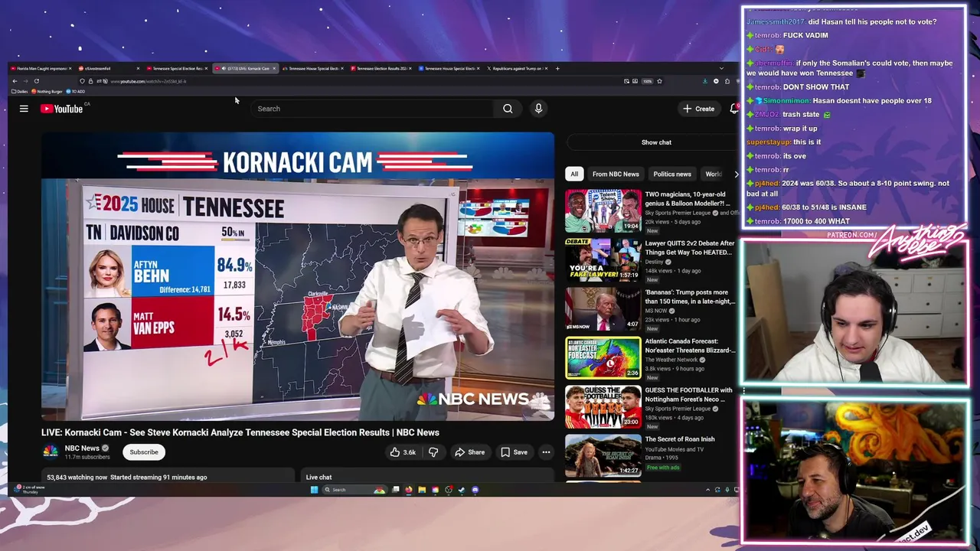Reload the current page
Image resolution: width=980 pixels, height=551 pixels.
click(36, 81)
